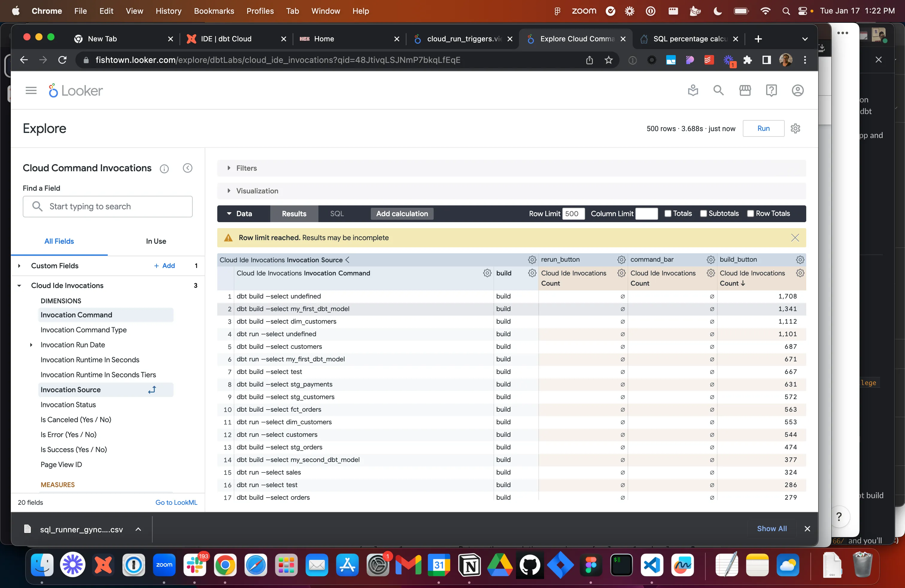The image size is (905, 588).
Task: Click the pivot icon on Invocation Source field
Action: coord(152,390)
